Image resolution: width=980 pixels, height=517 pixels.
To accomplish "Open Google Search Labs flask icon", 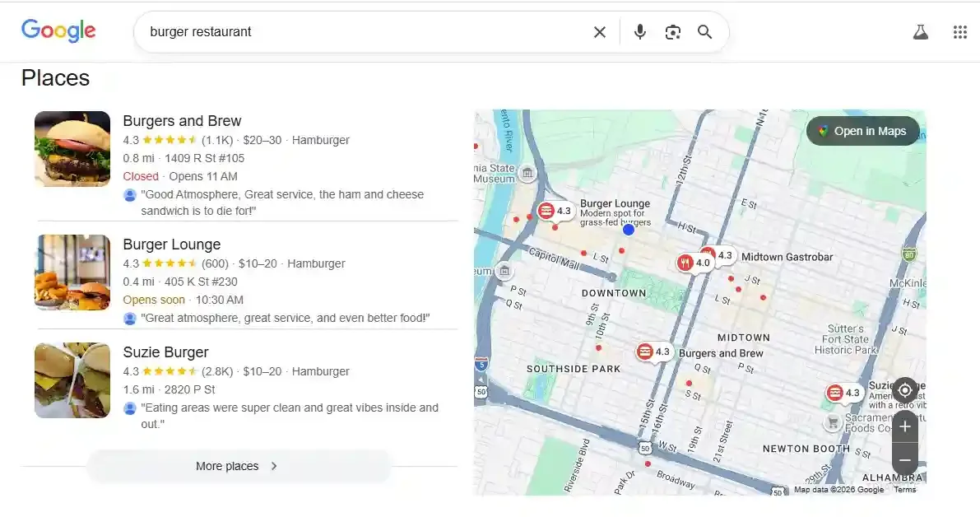I will coord(921,31).
